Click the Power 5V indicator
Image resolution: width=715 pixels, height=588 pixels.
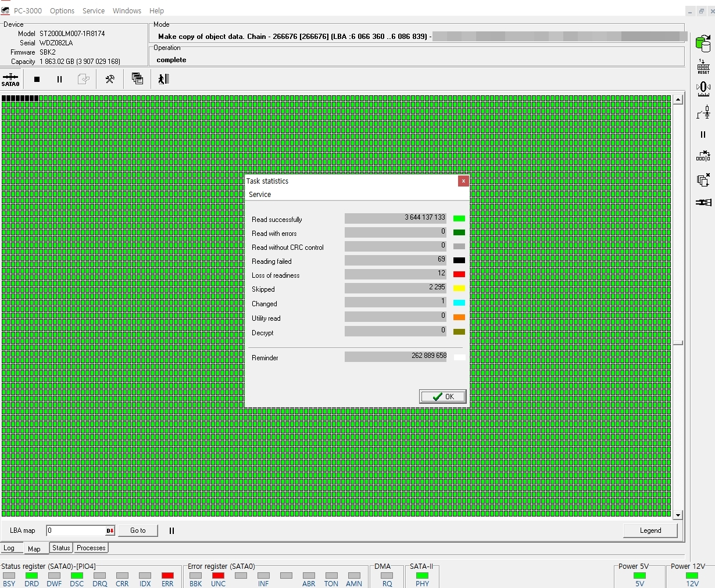(639, 576)
